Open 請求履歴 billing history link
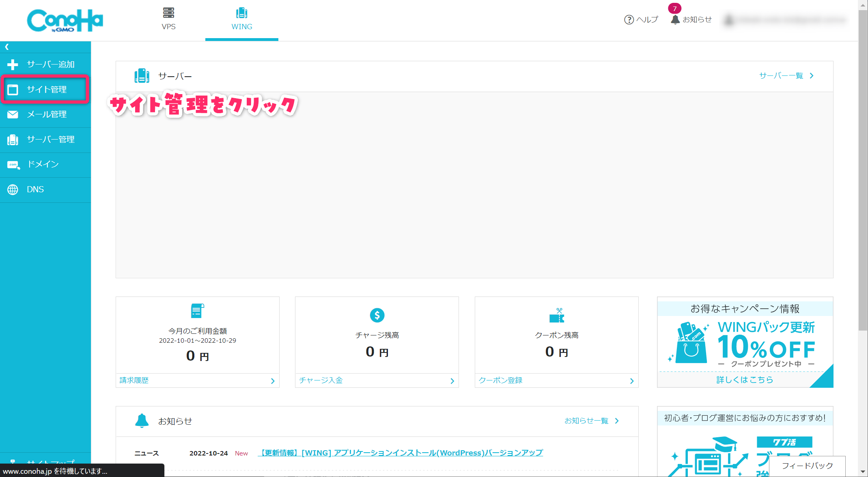Viewport: 868px width, 477px height. pos(134,380)
